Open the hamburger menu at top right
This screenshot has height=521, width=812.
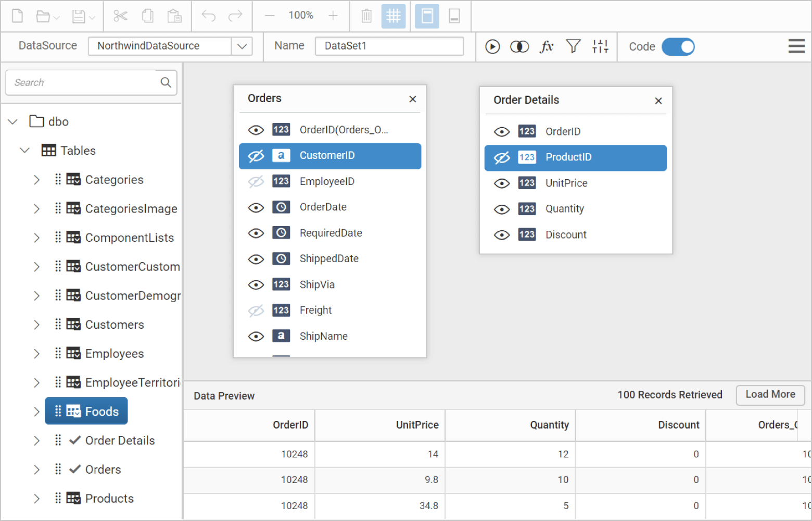[796, 46]
